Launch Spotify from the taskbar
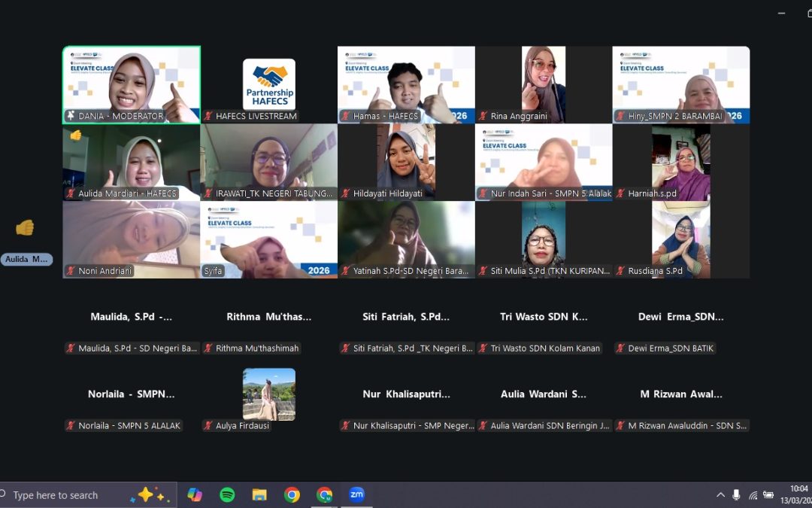This screenshot has height=508, width=812. (x=227, y=495)
